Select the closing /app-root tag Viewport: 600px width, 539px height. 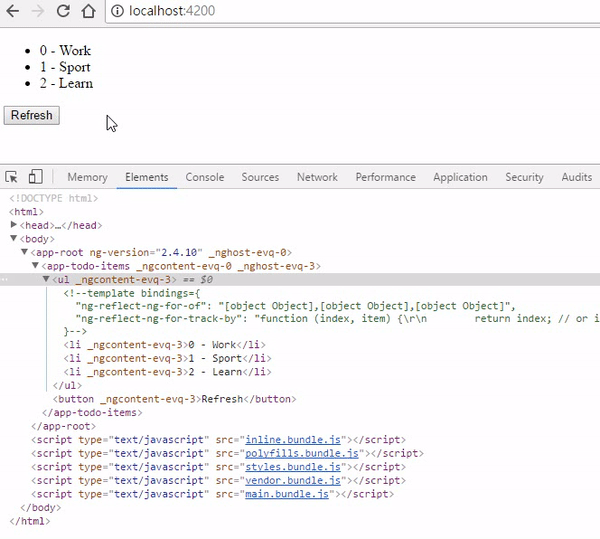[64, 426]
